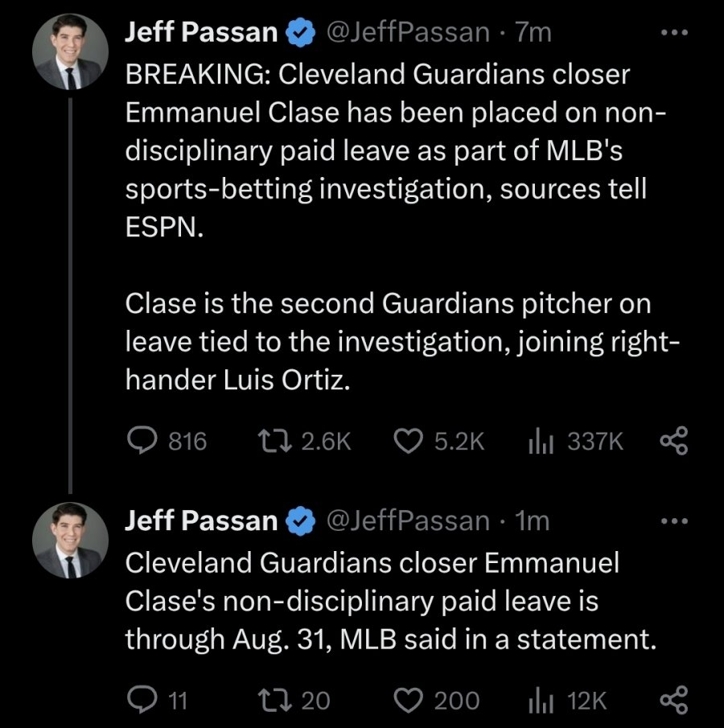The width and height of the screenshot is (724, 728).
Task: Like the tweet with 200 likes
Action: coord(411,700)
